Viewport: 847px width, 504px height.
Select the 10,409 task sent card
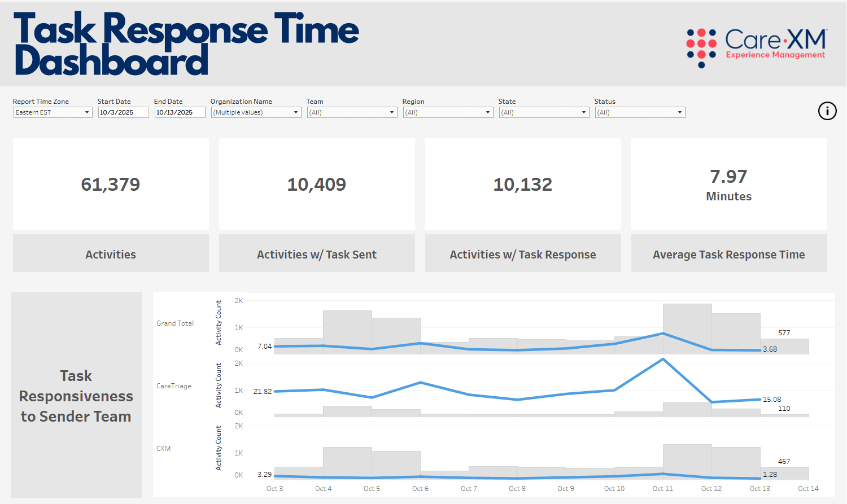click(x=317, y=184)
